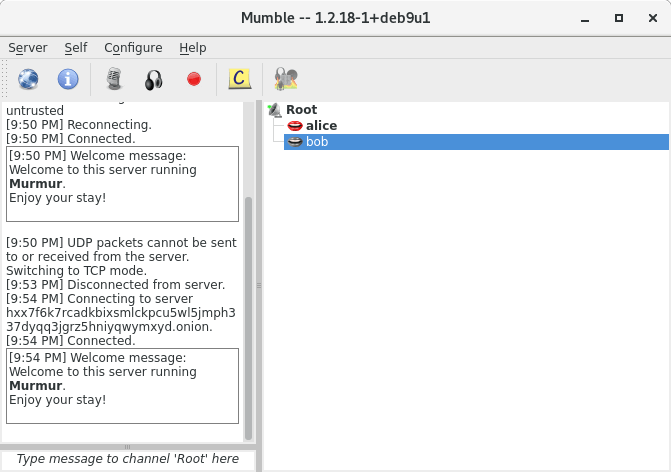Open the Help menu
The image size is (671, 472).
[193, 47]
